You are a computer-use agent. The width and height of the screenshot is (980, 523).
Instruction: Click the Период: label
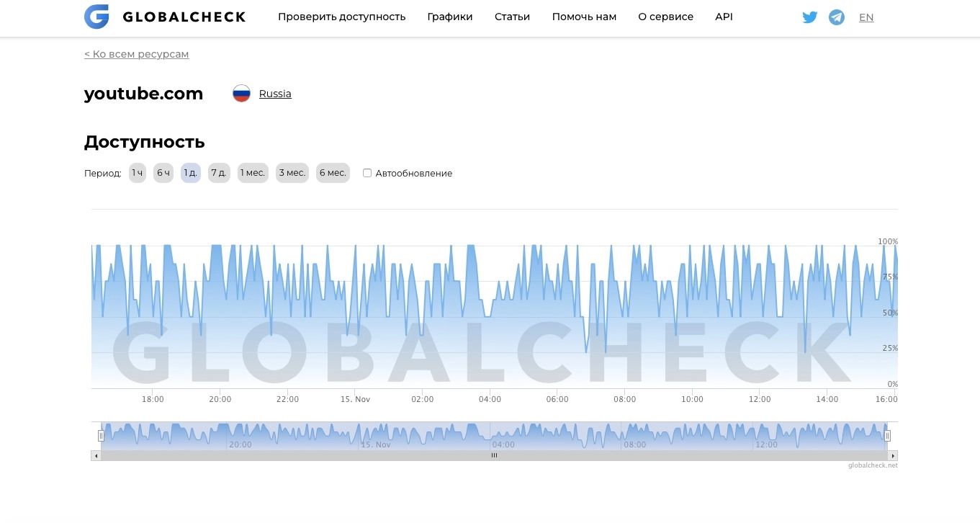pos(103,174)
